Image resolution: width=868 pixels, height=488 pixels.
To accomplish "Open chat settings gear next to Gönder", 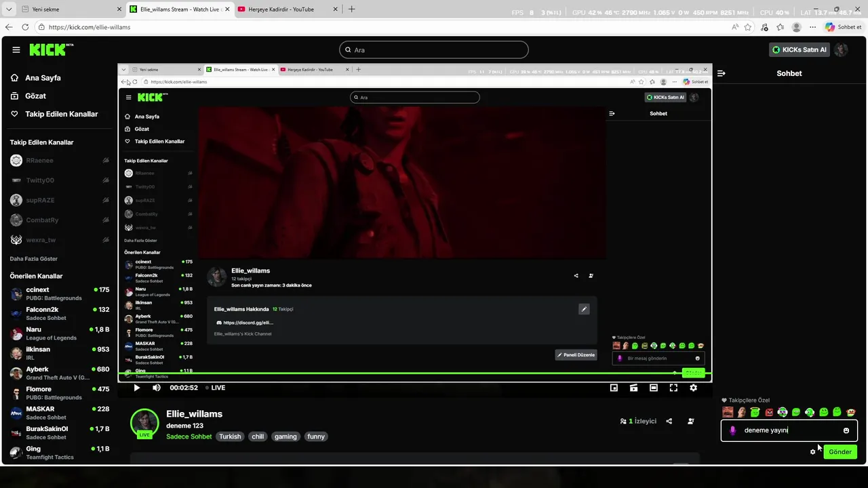I will (x=812, y=452).
